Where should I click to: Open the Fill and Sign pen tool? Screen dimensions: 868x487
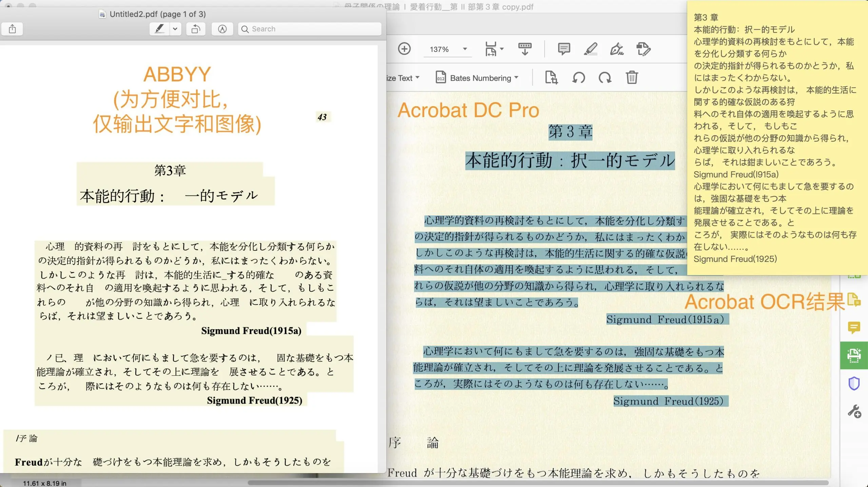[x=617, y=49]
